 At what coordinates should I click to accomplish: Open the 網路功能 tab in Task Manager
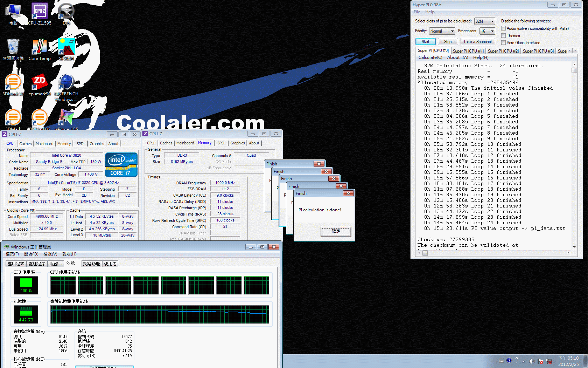[x=91, y=264]
